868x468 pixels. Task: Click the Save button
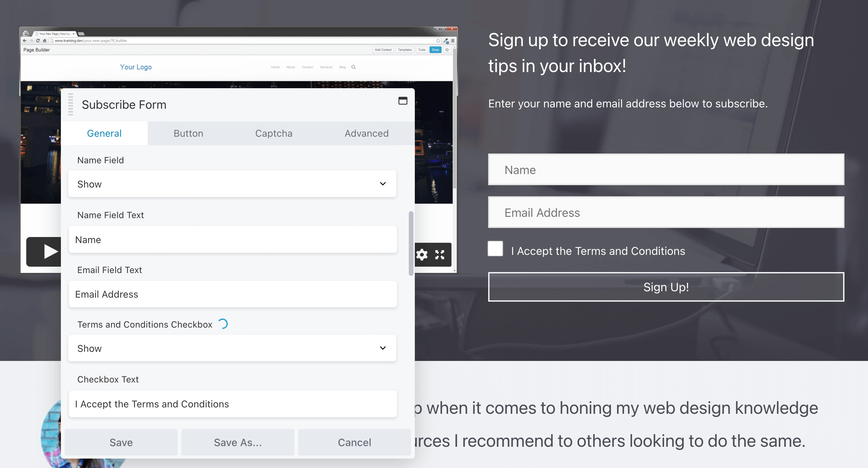coord(121,442)
